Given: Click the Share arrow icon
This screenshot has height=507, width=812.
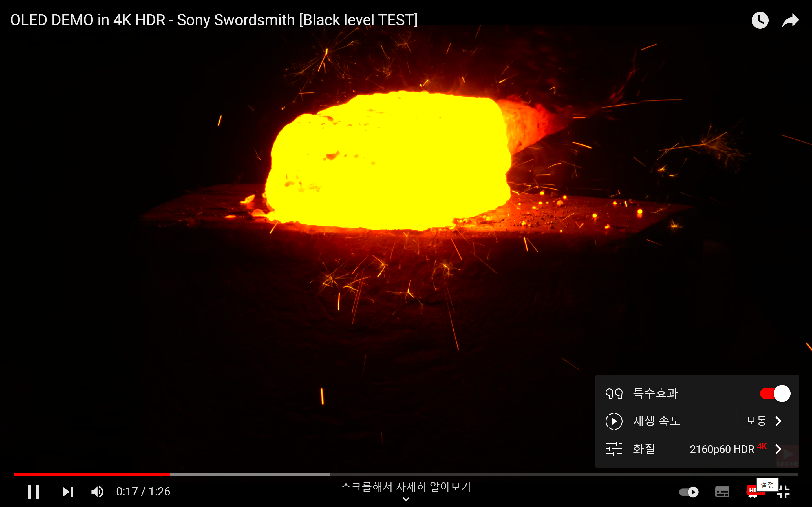Looking at the screenshot, I should (790, 21).
